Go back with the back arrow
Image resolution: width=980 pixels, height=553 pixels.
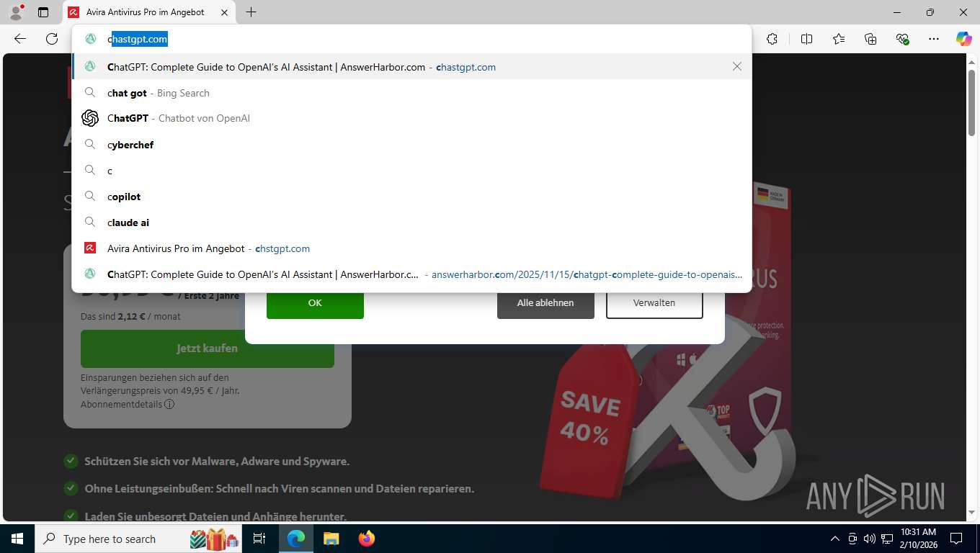tap(20, 39)
